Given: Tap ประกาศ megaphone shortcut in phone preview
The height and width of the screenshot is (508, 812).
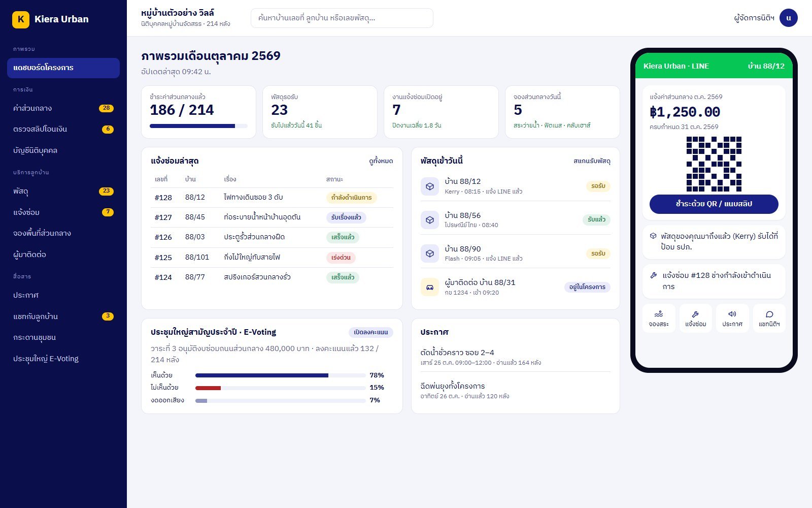Looking at the screenshot, I should point(732,318).
